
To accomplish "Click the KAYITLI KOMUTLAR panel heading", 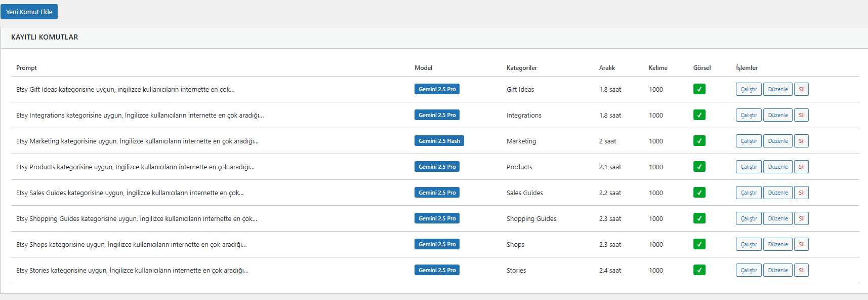I will pos(45,37).
